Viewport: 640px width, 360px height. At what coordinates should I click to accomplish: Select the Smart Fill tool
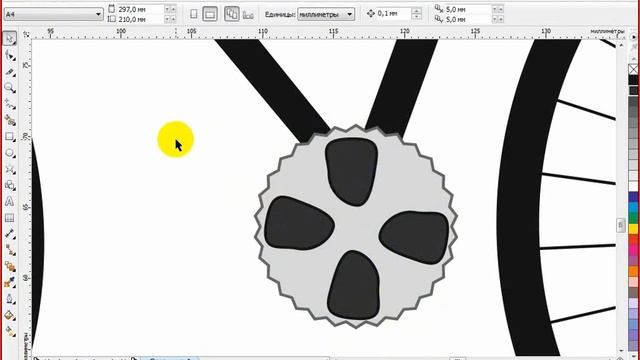(10, 120)
